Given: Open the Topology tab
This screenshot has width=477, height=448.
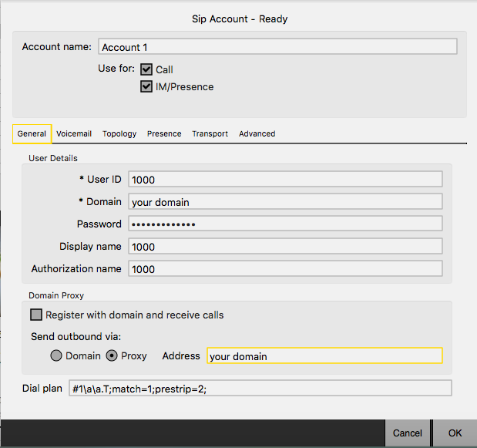Looking at the screenshot, I should 119,134.
